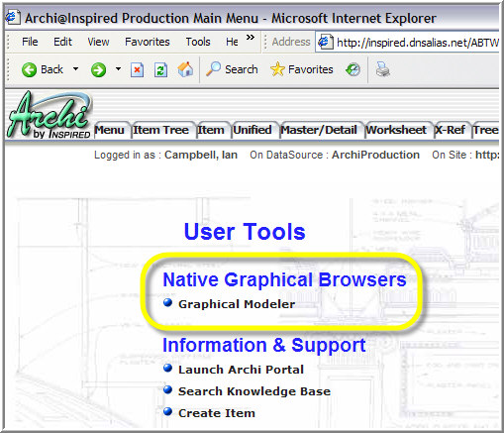Open Search Knowledge Base link

(254, 391)
